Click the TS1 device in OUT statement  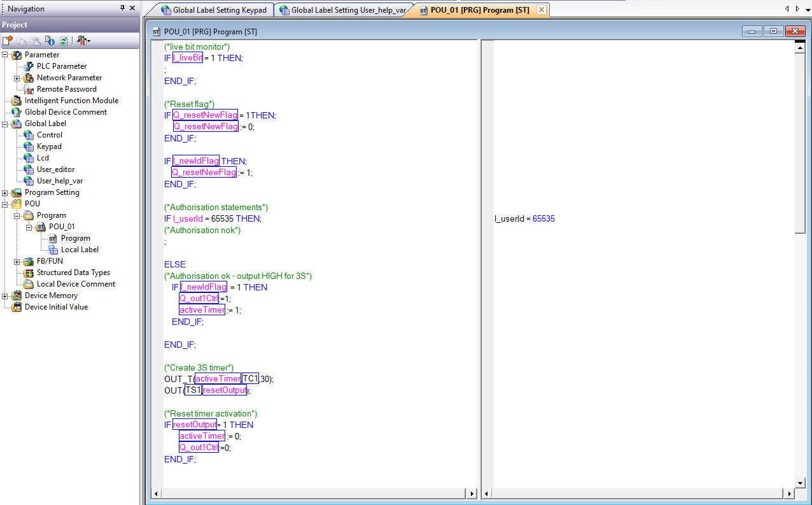point(193,390)
